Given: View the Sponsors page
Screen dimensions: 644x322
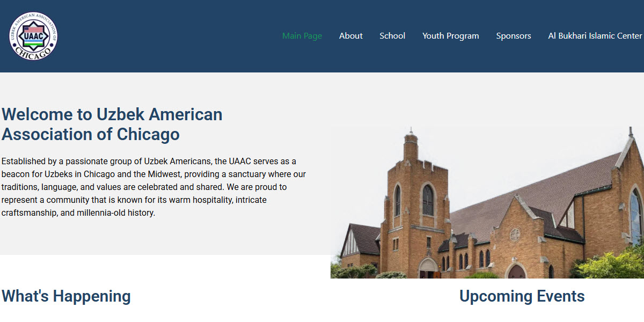Looking at the screenshot, I should point(513,35).
